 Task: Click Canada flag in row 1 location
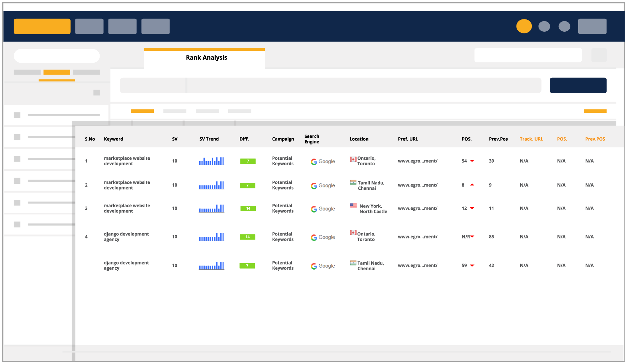pyautogui.click(x=353, y=159)
